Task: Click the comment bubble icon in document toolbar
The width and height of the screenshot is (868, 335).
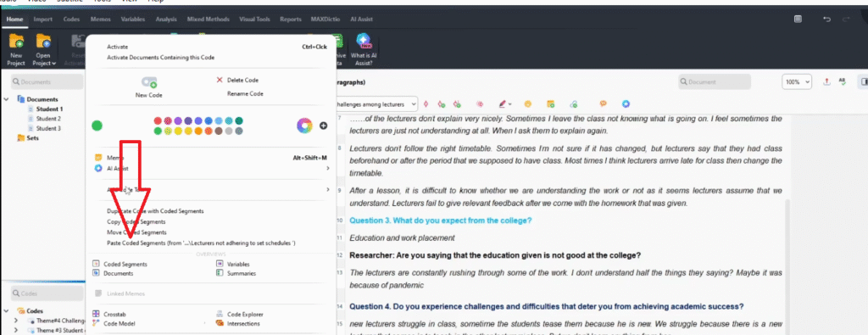Action: click(x=604, y=103)
